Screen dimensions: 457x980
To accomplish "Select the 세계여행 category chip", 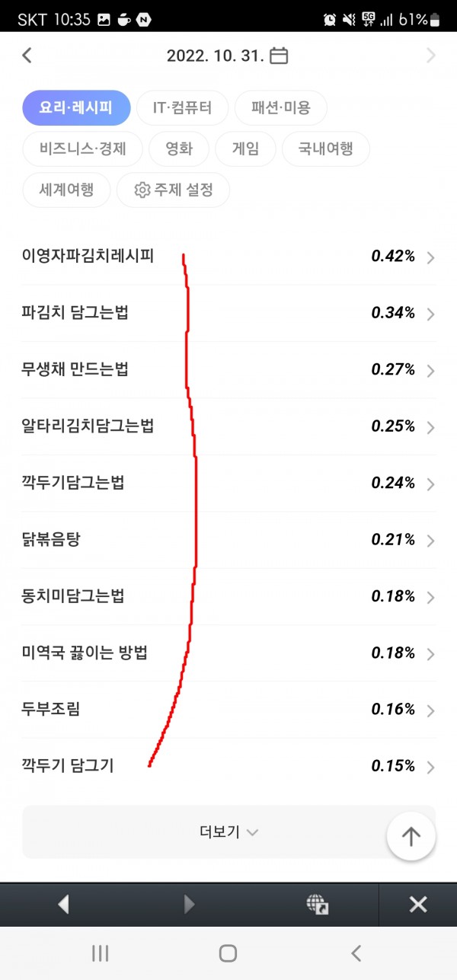I will coord(66,190).
